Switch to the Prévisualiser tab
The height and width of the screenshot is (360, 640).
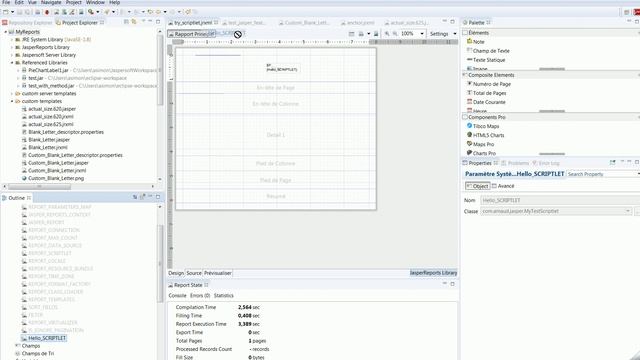218,273
